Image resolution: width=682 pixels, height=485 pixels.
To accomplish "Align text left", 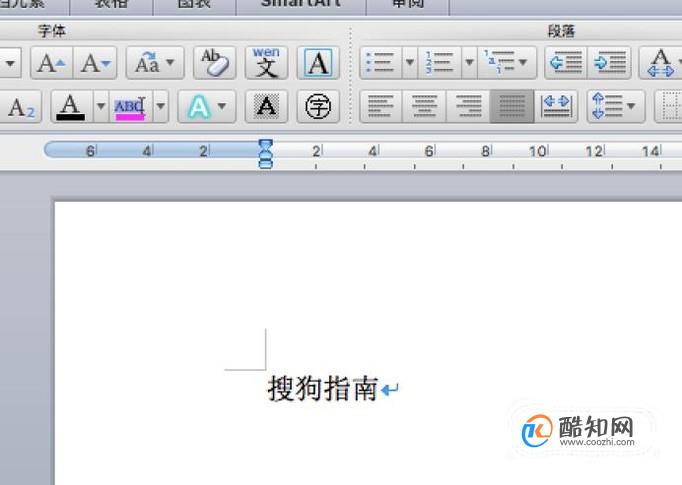I will tap(381, 107).
